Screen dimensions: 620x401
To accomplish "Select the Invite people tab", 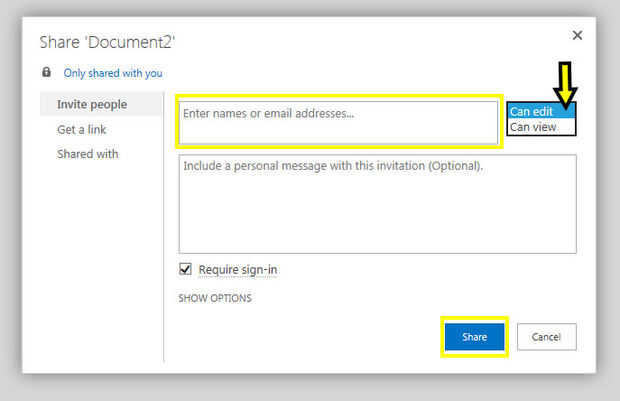I will 92,105.
